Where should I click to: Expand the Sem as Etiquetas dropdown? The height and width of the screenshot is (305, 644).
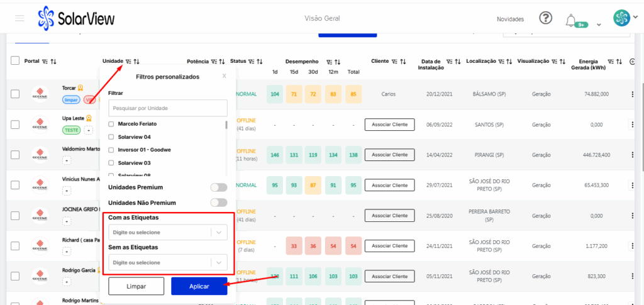tap(218, 262)
